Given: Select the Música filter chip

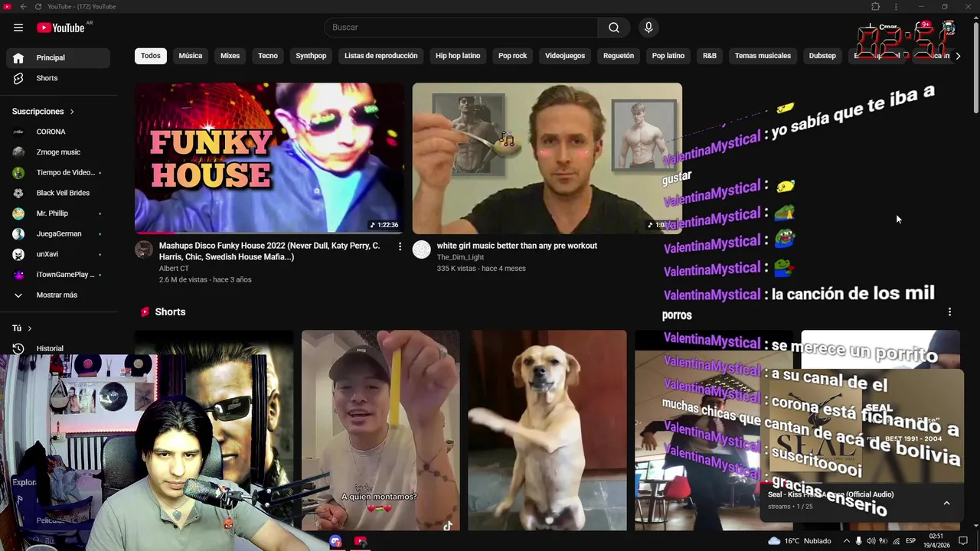Looking at the screenshot, I should (191, 56).
